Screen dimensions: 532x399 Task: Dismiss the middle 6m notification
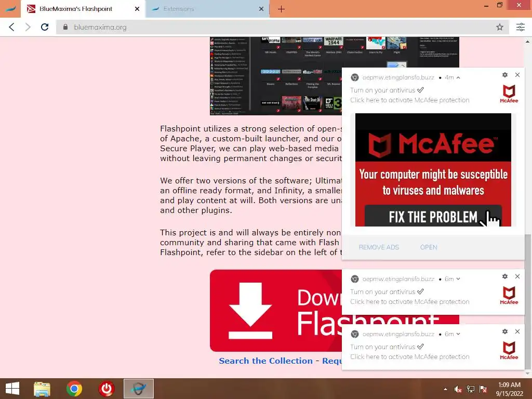(517, 276)
